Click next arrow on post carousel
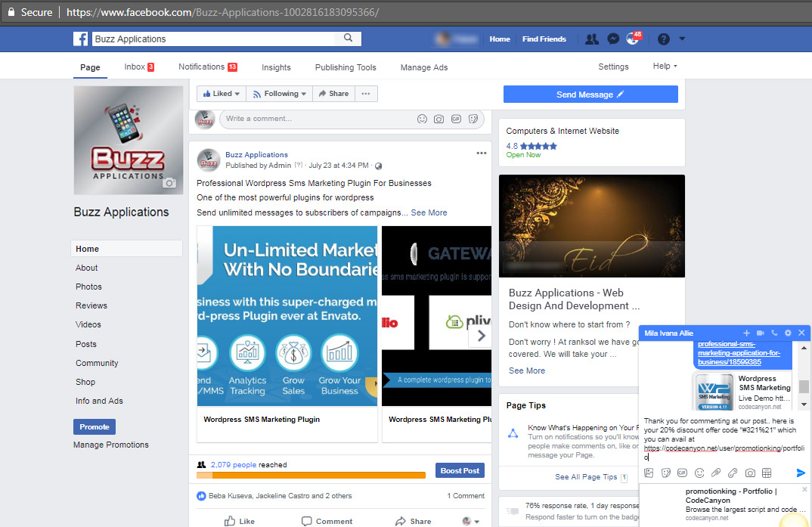This screenshot has height=527, width=812. point(481,336)
